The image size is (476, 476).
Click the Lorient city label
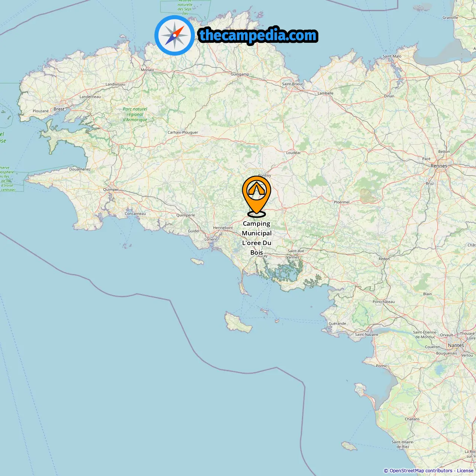coord(210,239)
